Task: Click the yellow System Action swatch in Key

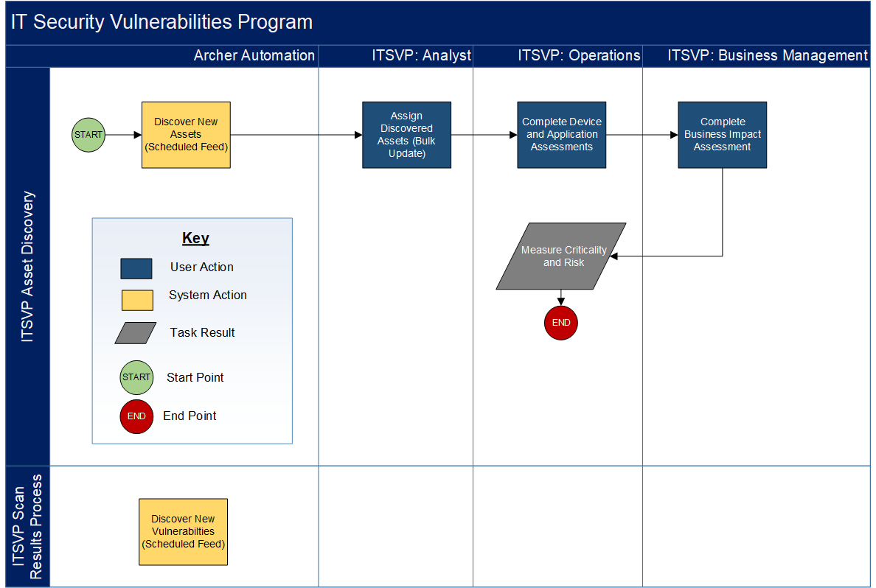Action: tap(137, 300)
